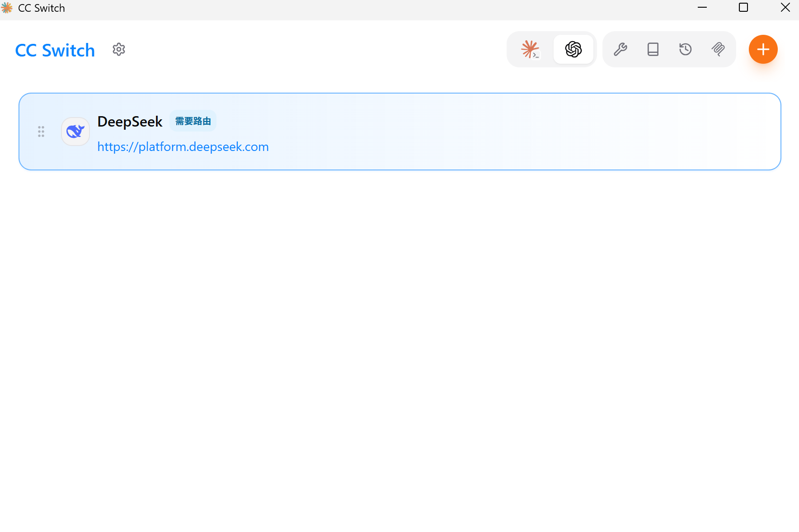The width and height of the screenshot is (799, 532).
Task: Click the CC Switch title link
Action: pos(55,50)
